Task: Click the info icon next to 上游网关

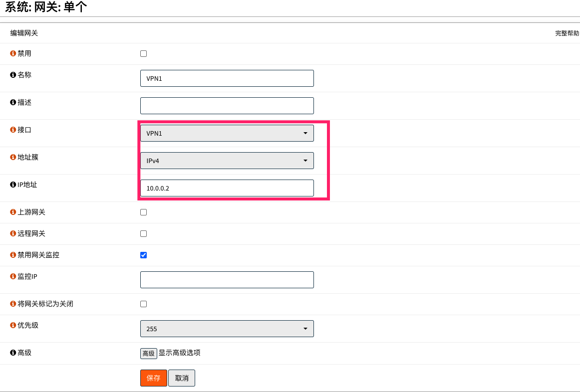Action: (x=13, y=212)
